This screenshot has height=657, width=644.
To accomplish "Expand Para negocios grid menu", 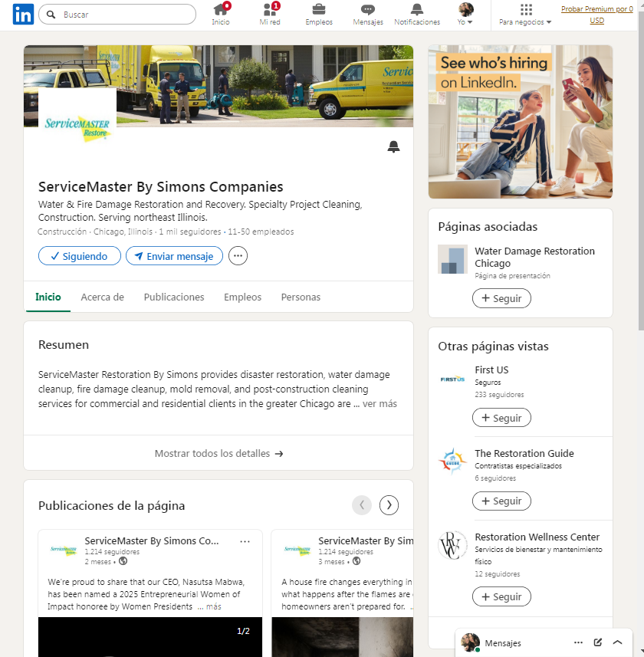I will [x=525, y=15].
